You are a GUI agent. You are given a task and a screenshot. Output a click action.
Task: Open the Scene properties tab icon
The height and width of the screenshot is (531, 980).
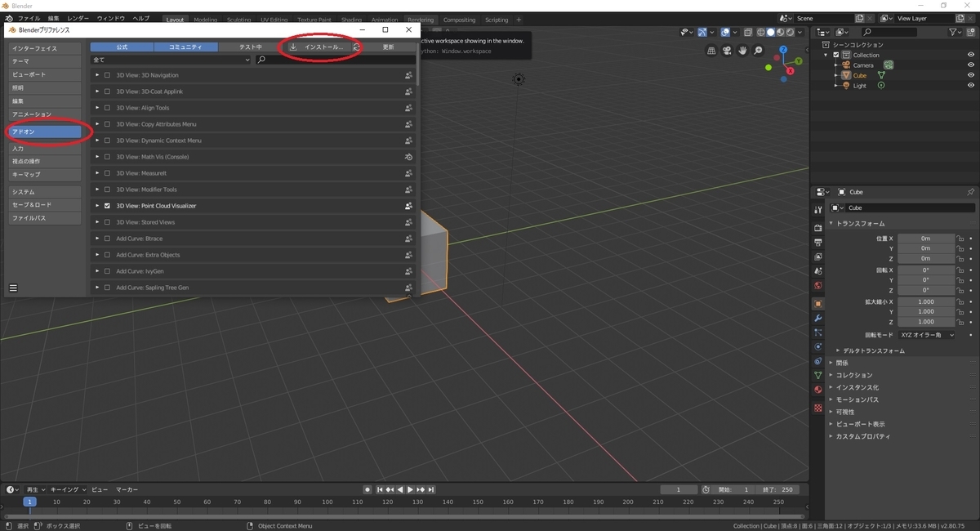pos(818,271)
